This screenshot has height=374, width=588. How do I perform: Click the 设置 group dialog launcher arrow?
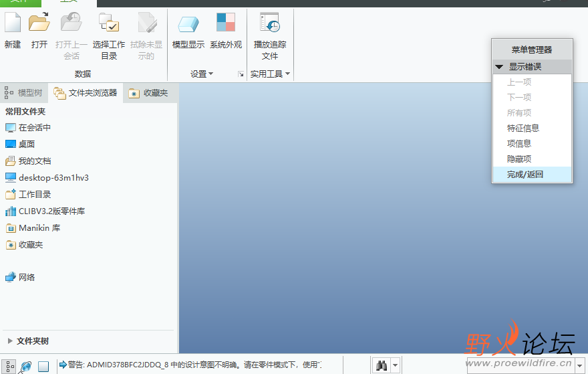click(241, 74)
